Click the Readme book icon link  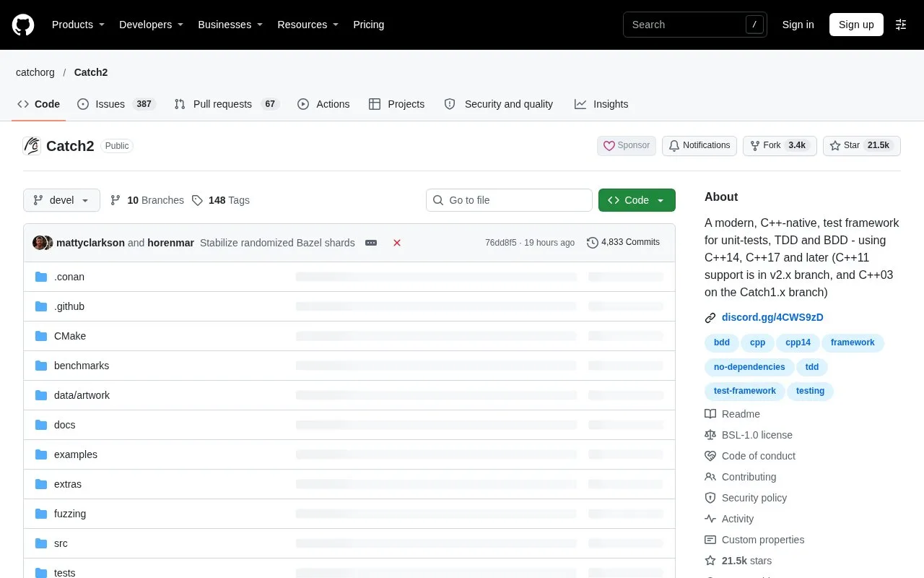pos(733,414)
